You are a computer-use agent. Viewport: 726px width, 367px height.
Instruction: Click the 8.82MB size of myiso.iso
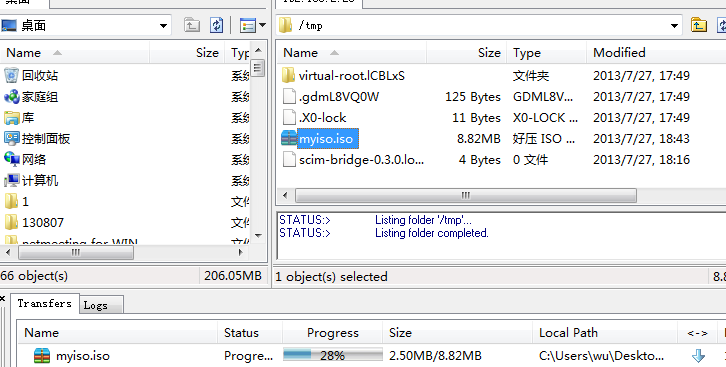pos(478,139)
